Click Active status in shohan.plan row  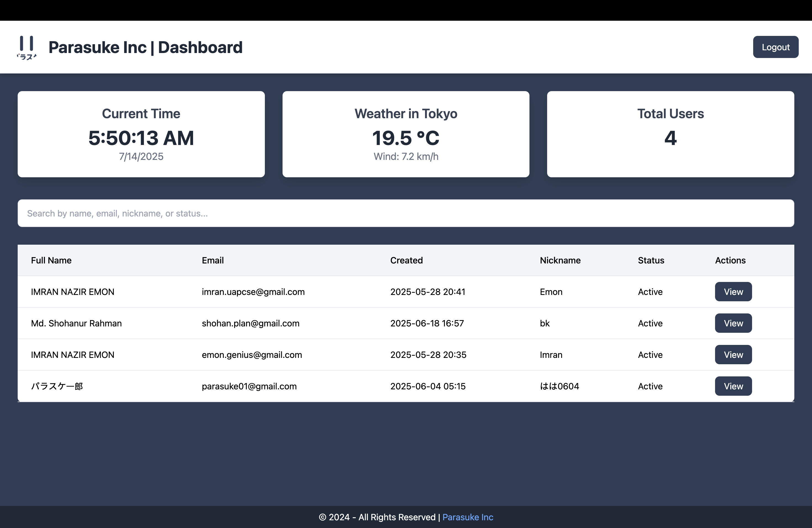point(650,323)
